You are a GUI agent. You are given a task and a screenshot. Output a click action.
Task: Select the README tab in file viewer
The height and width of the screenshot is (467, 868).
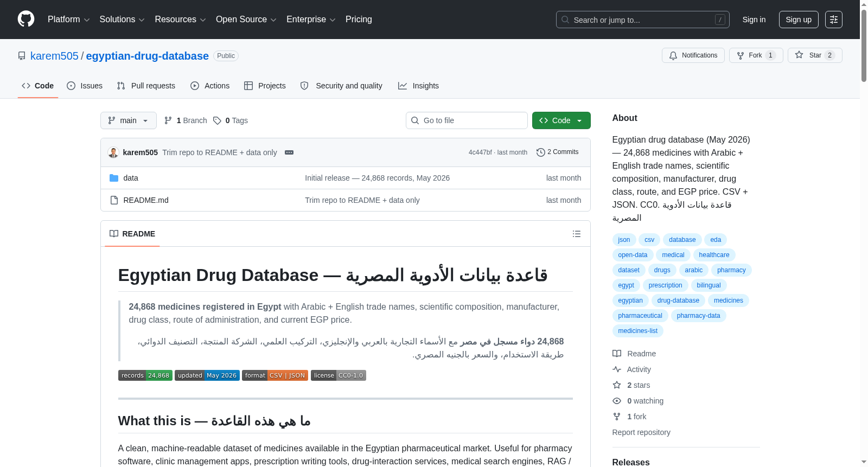pos(132,234)
